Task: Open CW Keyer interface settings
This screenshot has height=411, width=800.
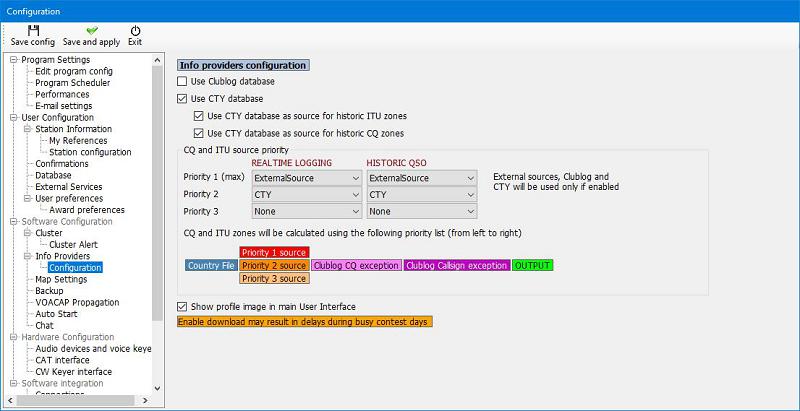Action: pyautogui.click(x=73, y=372)
